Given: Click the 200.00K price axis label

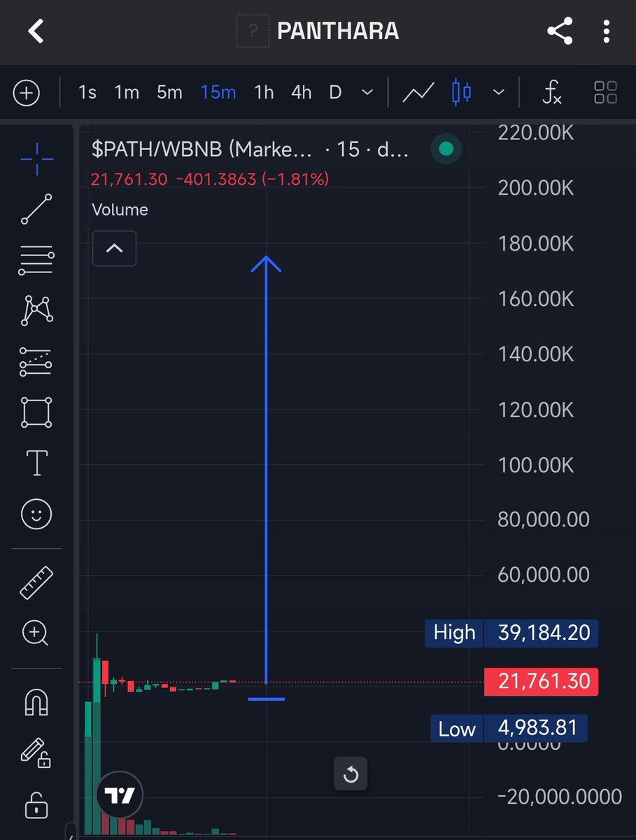Looking at the screenshot, I should (x=536, y=188).
